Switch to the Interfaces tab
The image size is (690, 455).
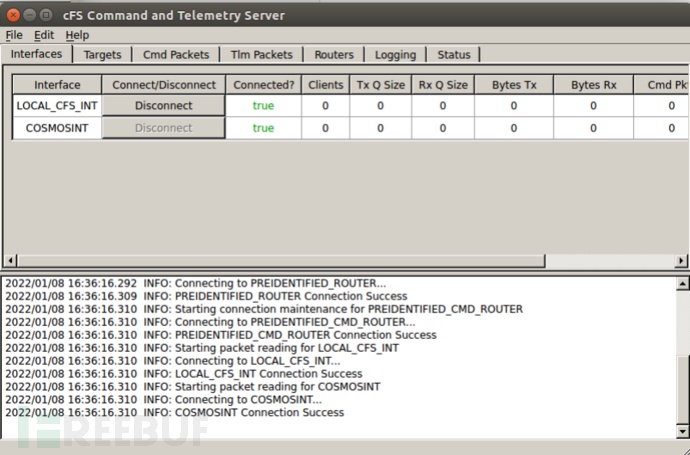tap(37, 54)
